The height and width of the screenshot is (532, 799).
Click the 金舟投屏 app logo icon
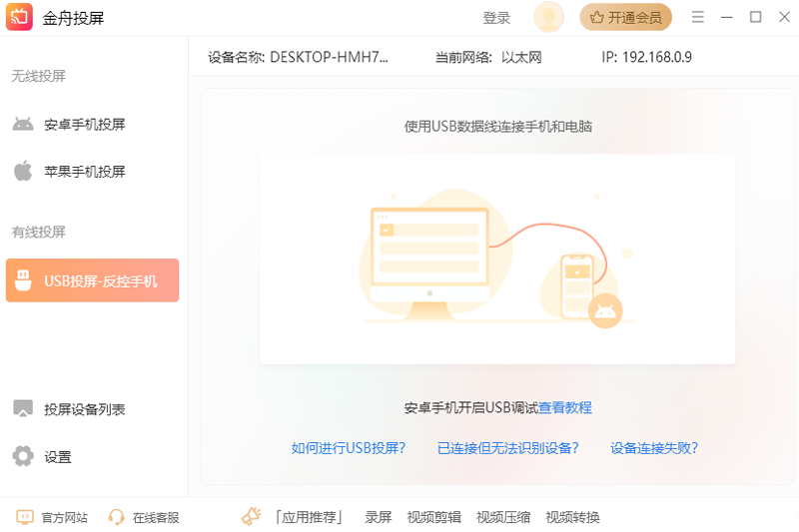20,17
